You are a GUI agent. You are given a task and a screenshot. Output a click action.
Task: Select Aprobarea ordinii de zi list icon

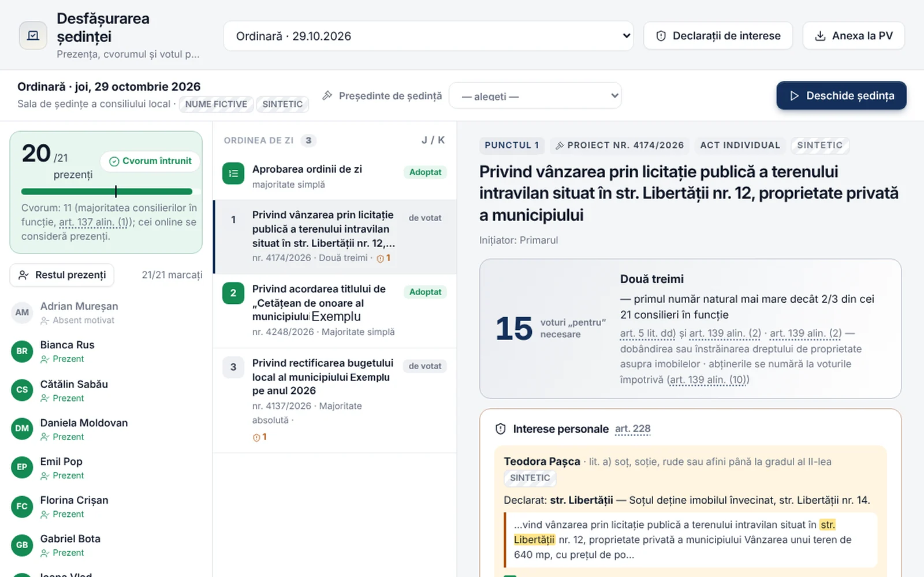click(233, 173)
